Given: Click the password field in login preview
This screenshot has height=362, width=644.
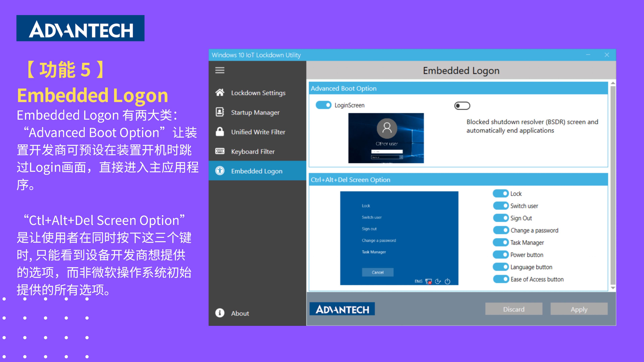Looking at the screenshot, I should 387,157.
